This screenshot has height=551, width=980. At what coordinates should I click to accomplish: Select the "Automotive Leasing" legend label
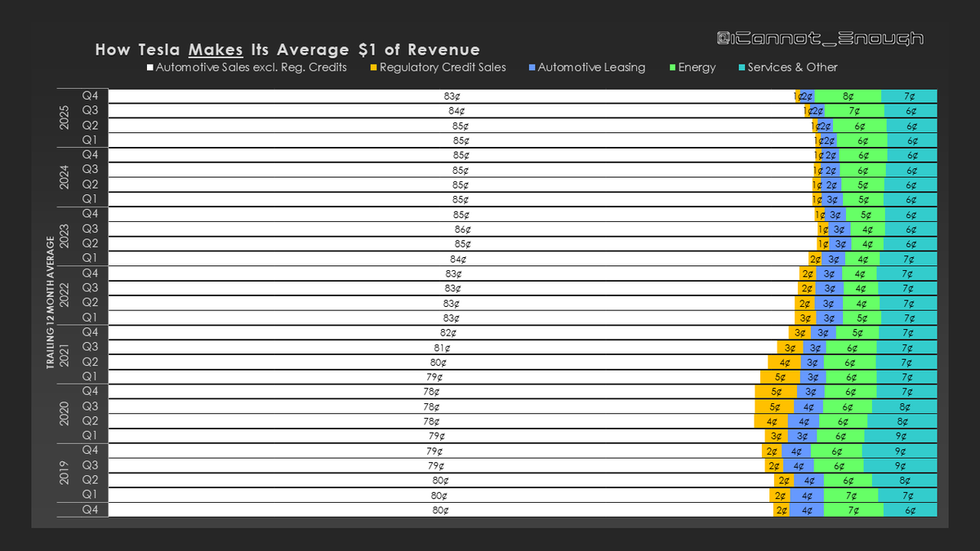(591, 68)
